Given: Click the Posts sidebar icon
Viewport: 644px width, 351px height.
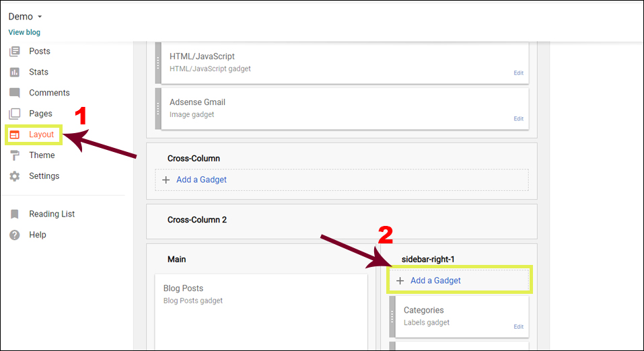Looking at the screenshot, I should [x=15, y=51].
